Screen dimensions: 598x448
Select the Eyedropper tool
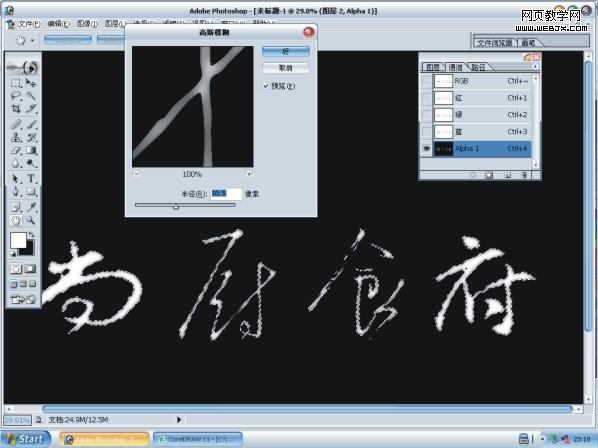pyautogui.click(x=31, y=207)
